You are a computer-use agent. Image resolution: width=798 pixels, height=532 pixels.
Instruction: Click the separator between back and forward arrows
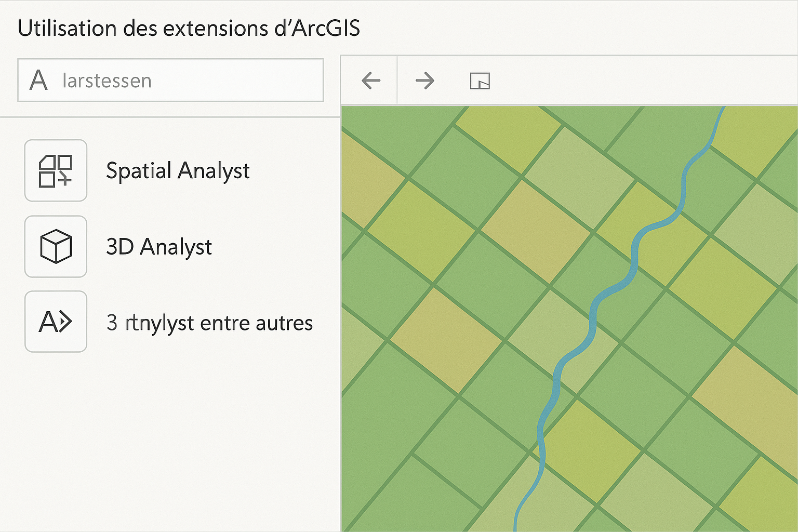coord(397,81)
